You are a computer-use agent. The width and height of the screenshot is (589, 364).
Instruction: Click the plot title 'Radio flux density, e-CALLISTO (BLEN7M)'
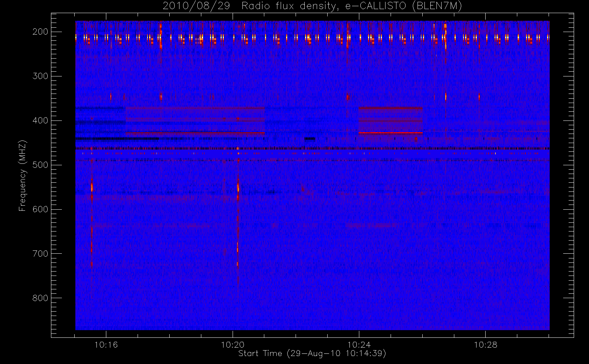pos(352,6)
